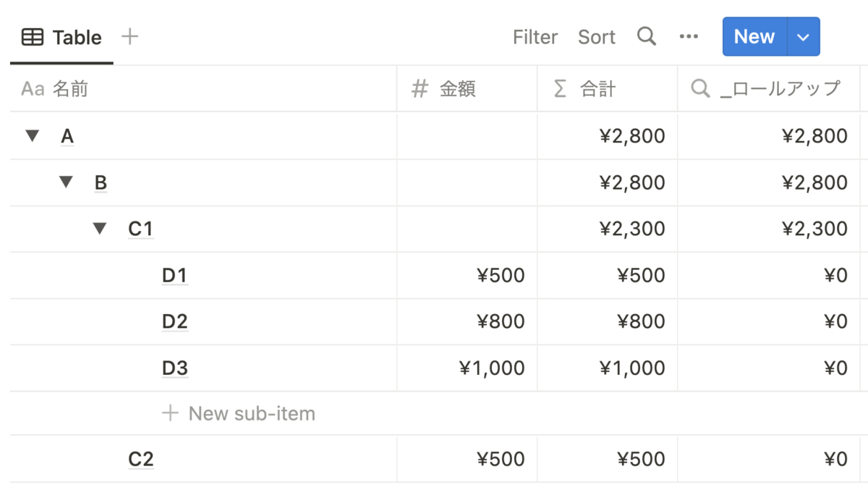868x490 pixels.
Task: Collapse the B row sub-items
Action: coord(66,182)
